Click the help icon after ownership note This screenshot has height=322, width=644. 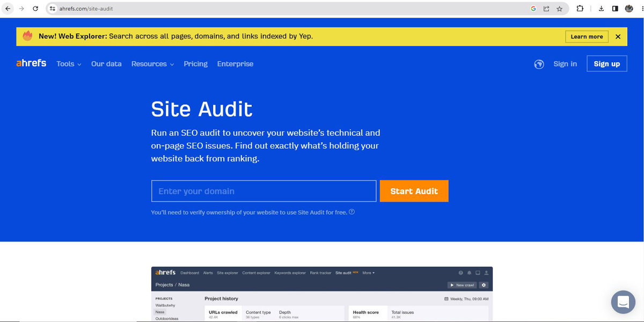(352, 212)
